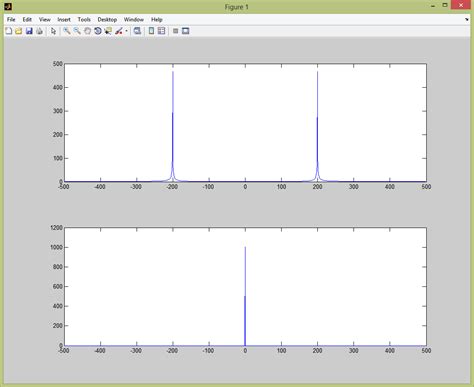Screen dimensions: 474x387
Task: Open a file using the folder icon
Action: click(19, 31)
